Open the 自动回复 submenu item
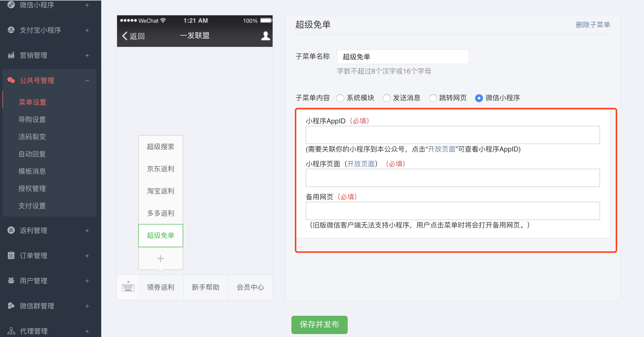Viewport: 644px width, 337px height. point(32,154)
